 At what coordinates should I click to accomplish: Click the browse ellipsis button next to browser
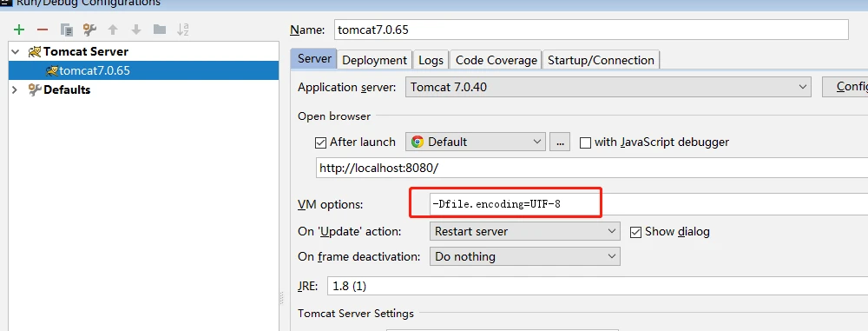[x=560, y=142]
